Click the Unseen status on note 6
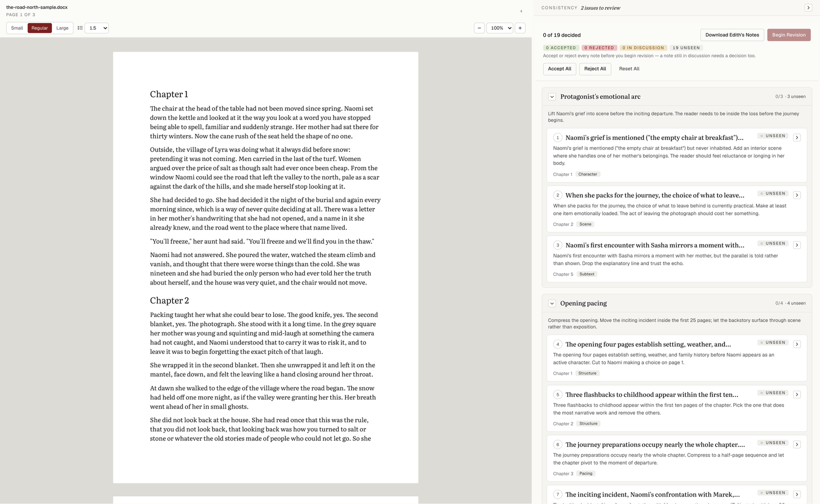820x504 pixels. pyautogui.click(x=773, y=443)
